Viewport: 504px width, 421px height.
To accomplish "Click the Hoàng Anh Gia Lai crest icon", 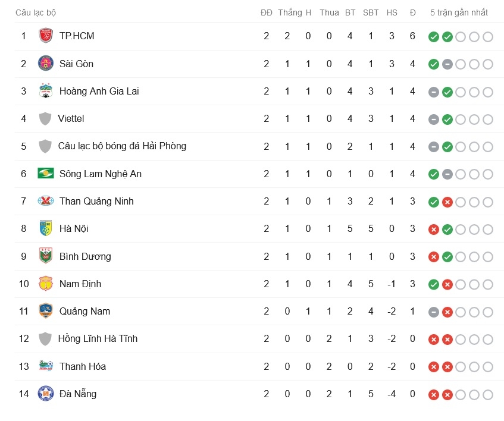I will (x=46, y=91).
